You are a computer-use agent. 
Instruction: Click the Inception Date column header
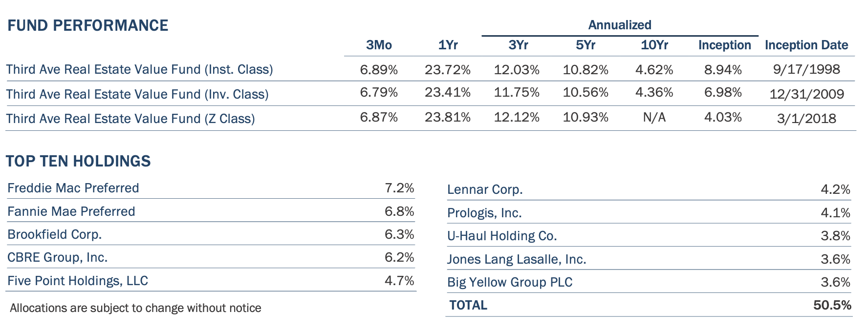[x=806, y=45]
